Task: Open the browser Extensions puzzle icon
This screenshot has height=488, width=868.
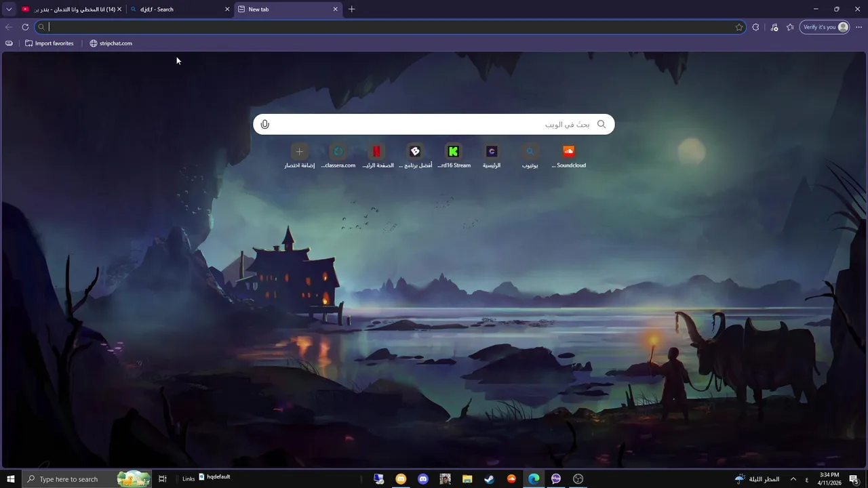Action: pos(756,27)
